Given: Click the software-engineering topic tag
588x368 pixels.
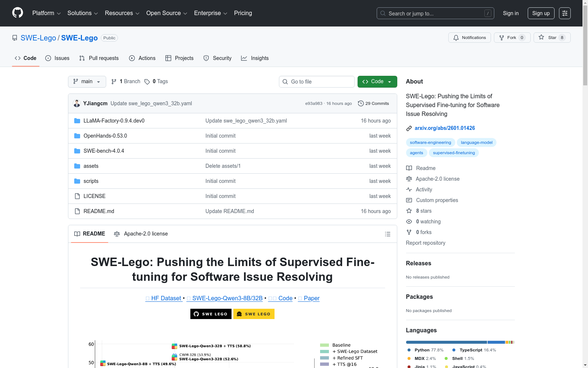Looking at the screenshot, I should [x=430, y=142].
